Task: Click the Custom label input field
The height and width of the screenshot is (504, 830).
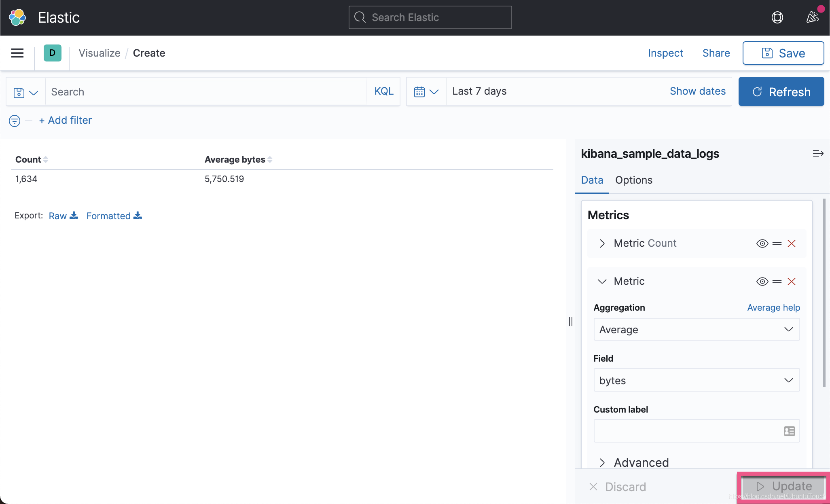Action: click(x=688, y=431)
